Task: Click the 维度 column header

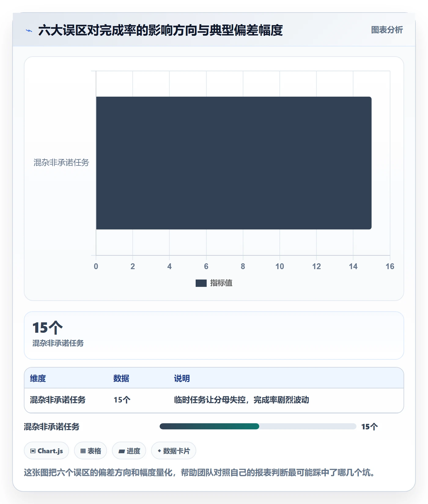Action: 38,378
